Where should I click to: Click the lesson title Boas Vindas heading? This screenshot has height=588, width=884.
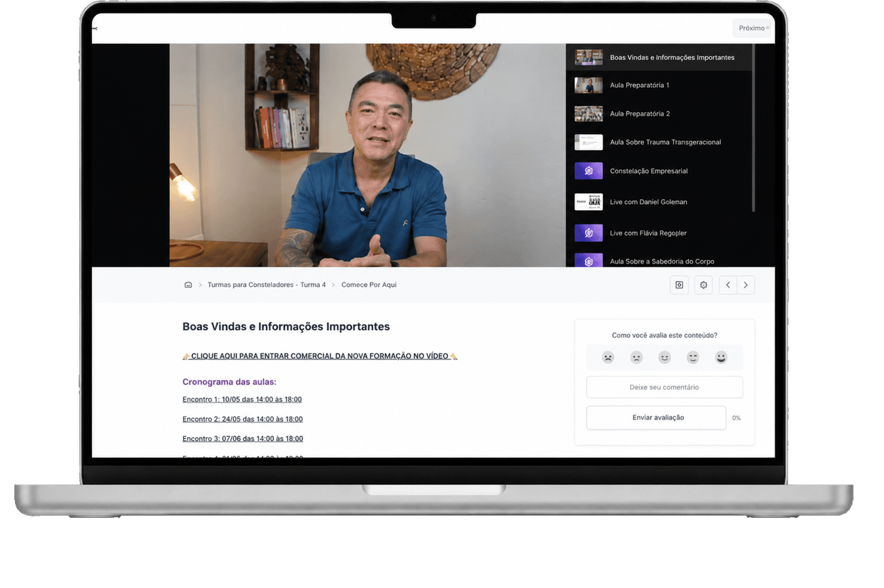[286, 326]
